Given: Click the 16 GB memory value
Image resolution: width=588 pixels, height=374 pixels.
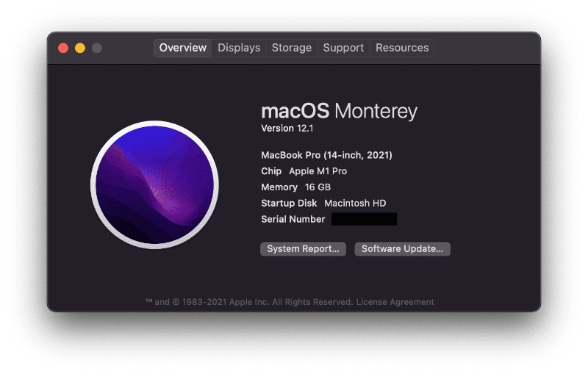Looking at the screenshot, I should pos(318,187).
